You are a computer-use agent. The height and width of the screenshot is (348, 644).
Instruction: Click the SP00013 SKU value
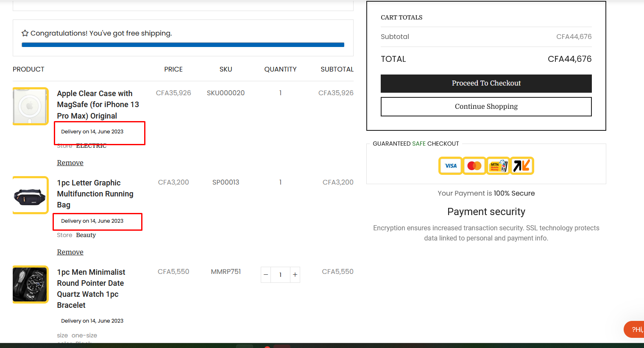226,182
